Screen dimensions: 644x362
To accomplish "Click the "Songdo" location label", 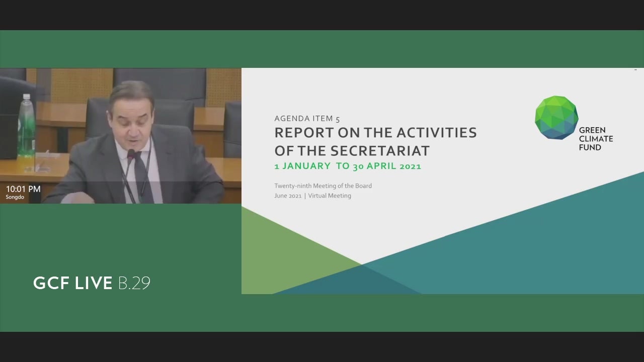I will point(15,197).
